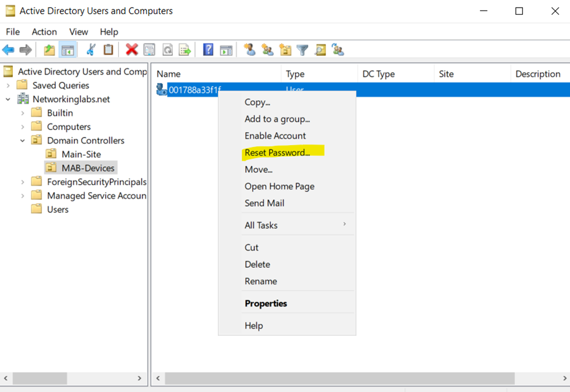Click Add to group toolbar icon
This screenshot has width=570, height=392.
(x=338, y=49)
